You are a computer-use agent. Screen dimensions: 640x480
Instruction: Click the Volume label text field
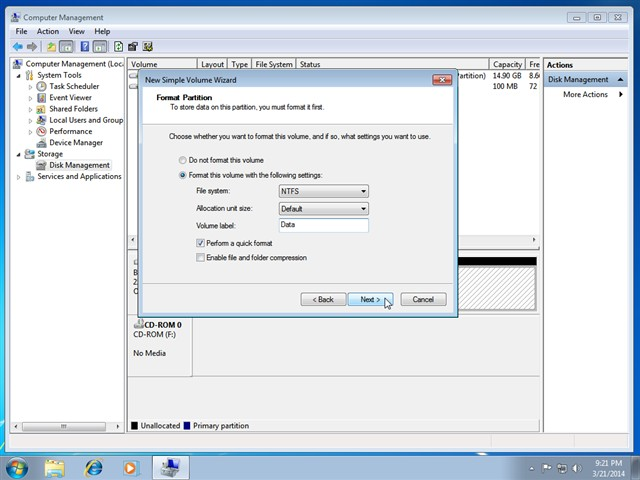[x=324, y=225]
